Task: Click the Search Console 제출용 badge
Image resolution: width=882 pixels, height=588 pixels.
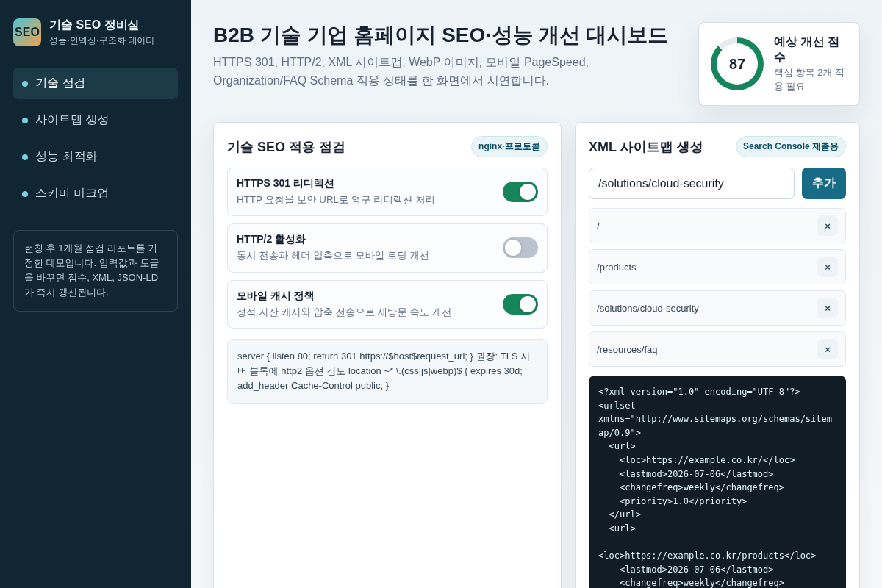Action: [x=791, y=146]
